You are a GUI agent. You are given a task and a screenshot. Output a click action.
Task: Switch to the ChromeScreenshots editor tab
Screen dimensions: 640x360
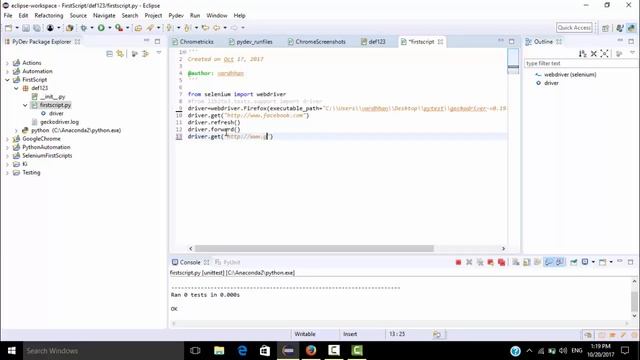click(x=317, y=42)
